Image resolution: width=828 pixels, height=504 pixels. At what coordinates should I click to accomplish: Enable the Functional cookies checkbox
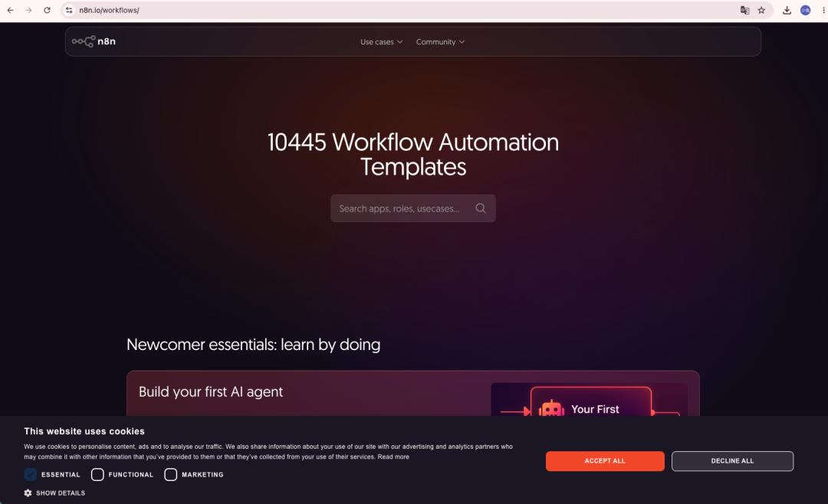coord(97,474)
